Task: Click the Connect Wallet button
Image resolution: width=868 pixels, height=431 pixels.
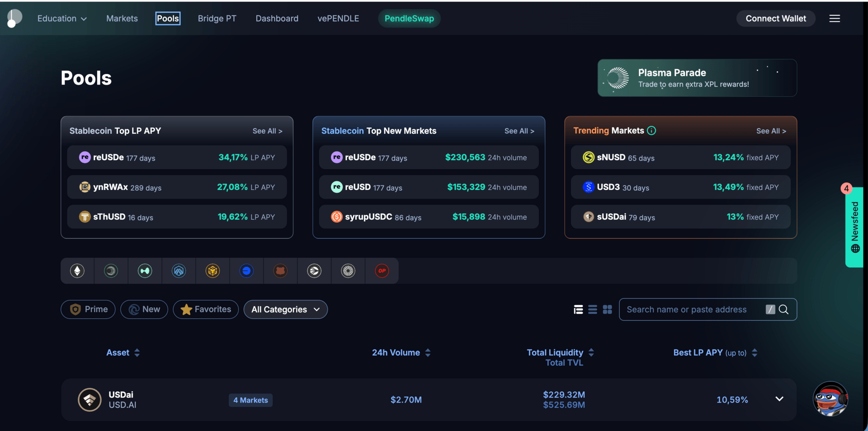Action: pyautogui.click(x=776, y=19)
